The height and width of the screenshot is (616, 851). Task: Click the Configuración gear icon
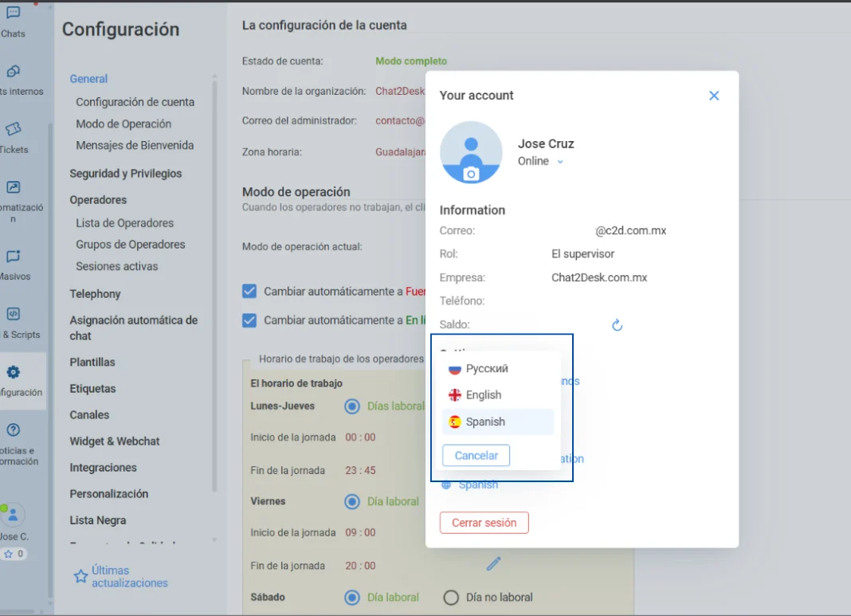13,372
